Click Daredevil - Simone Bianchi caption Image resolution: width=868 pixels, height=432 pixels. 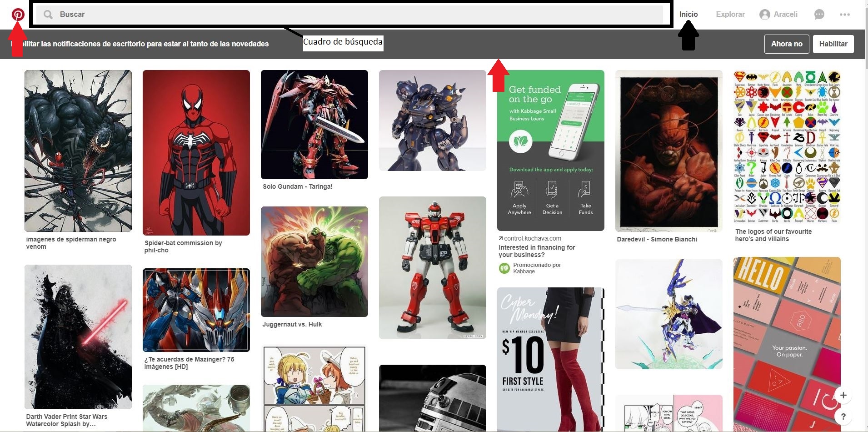[x=657, y=239]
